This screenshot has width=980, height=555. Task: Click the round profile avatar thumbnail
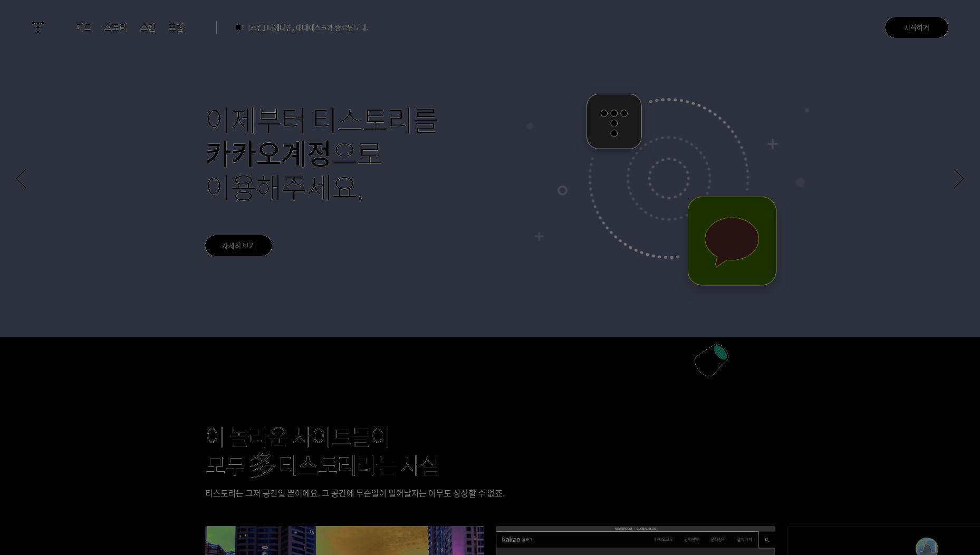coord(926,547)
